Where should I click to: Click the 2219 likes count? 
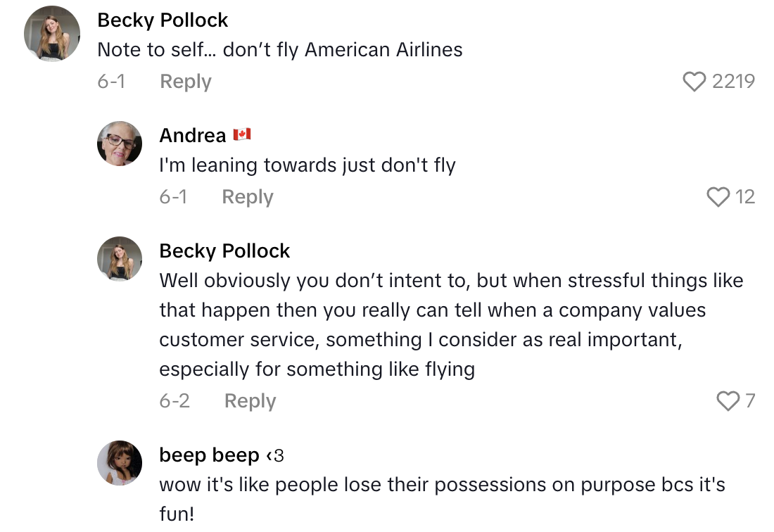[733, 82]
